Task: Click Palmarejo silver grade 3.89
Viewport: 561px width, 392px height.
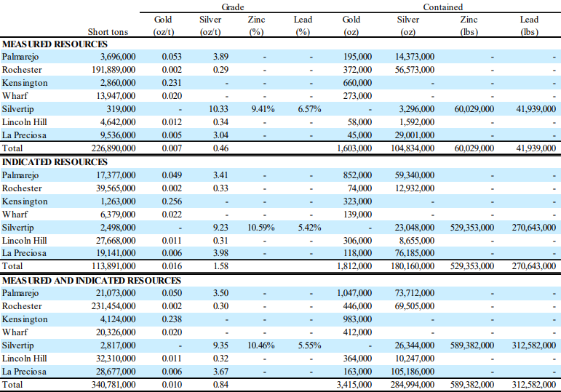Action: 220,57
